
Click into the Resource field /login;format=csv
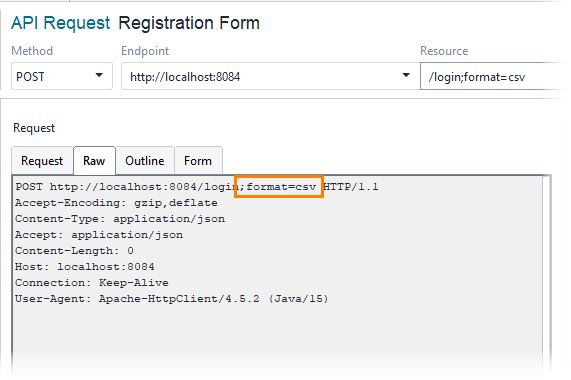[x=495, y=76]
